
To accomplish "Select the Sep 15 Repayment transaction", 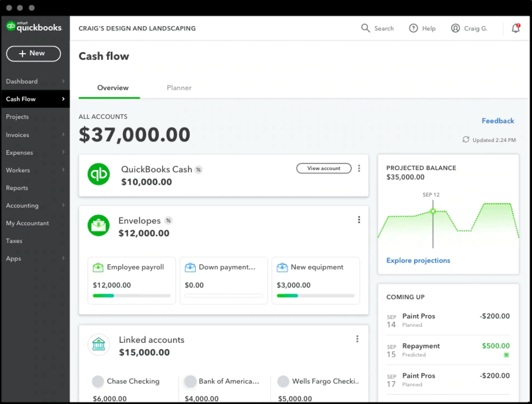I will coord(448,350).
